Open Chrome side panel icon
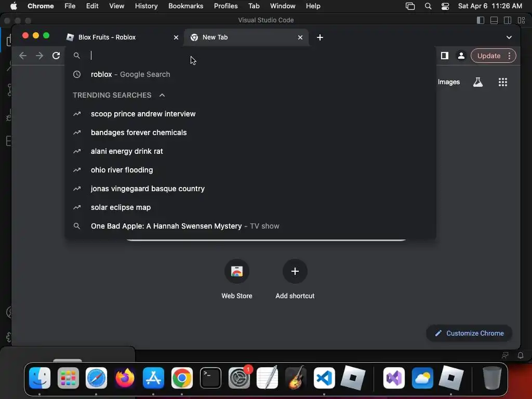532x399 pixels. pos(445,56)
